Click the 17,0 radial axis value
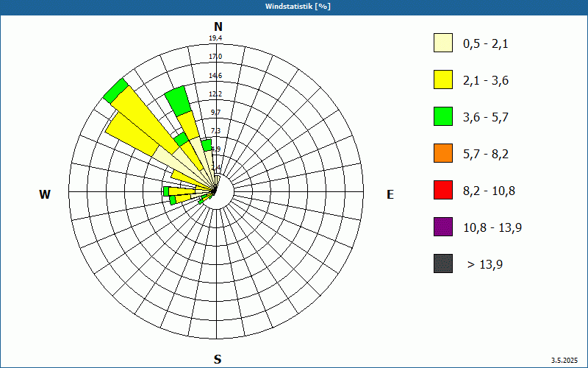588x368 pixels. (215, 57)
